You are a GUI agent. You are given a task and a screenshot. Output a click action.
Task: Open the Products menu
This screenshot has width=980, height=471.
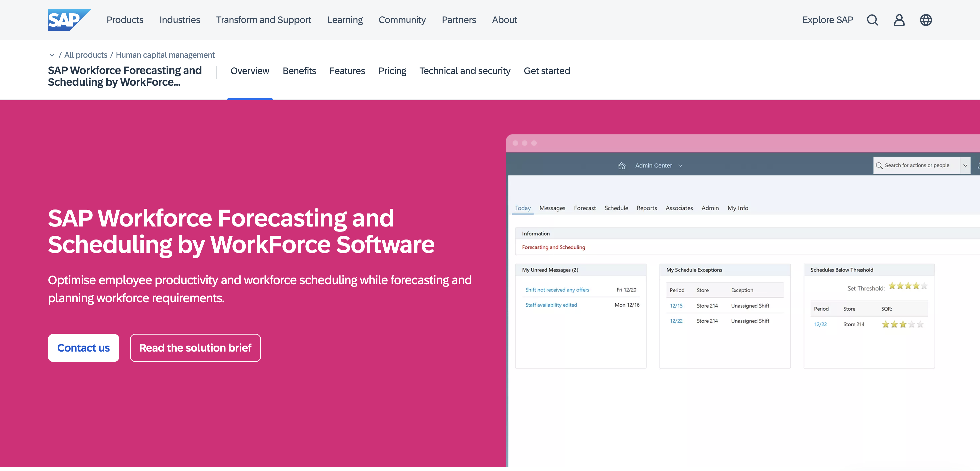coord(125,20)
